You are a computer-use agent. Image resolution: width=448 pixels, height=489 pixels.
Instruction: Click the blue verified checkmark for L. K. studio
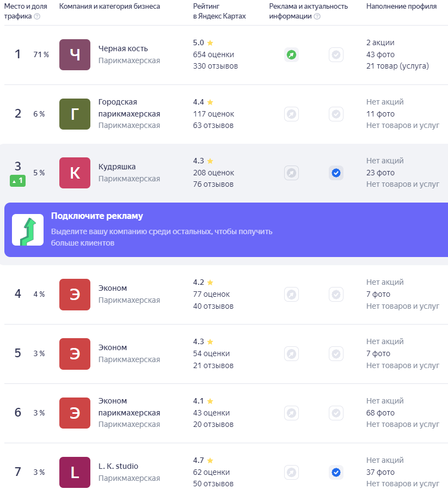point(336,473)
